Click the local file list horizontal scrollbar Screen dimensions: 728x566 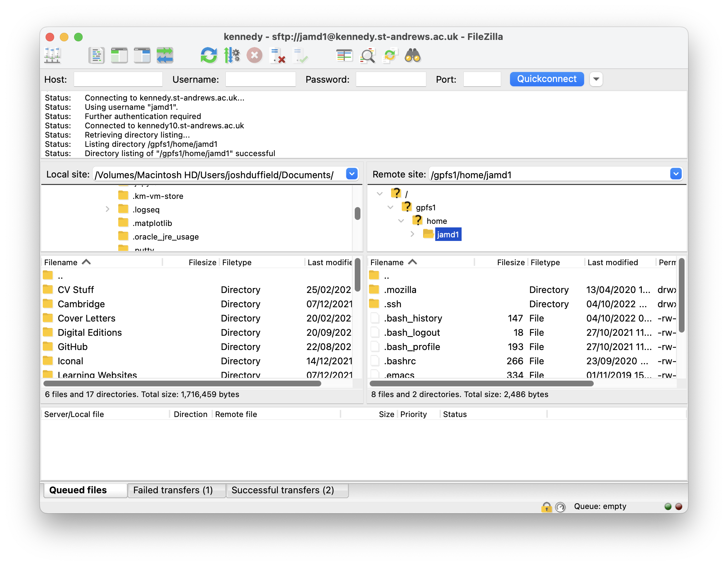pos(182,384)
